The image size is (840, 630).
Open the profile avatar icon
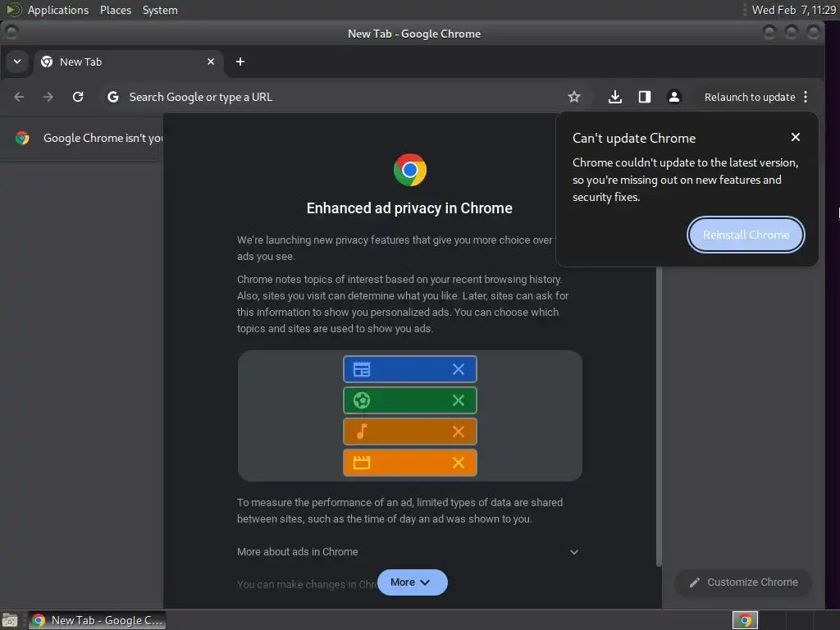coord(674,97)
